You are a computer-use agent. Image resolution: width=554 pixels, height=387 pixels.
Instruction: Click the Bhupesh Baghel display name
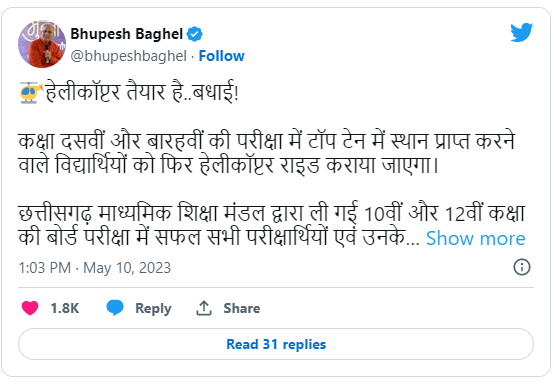126,34
